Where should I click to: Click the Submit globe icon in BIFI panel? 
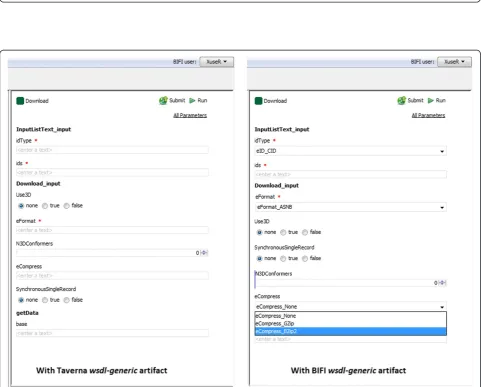401,100
